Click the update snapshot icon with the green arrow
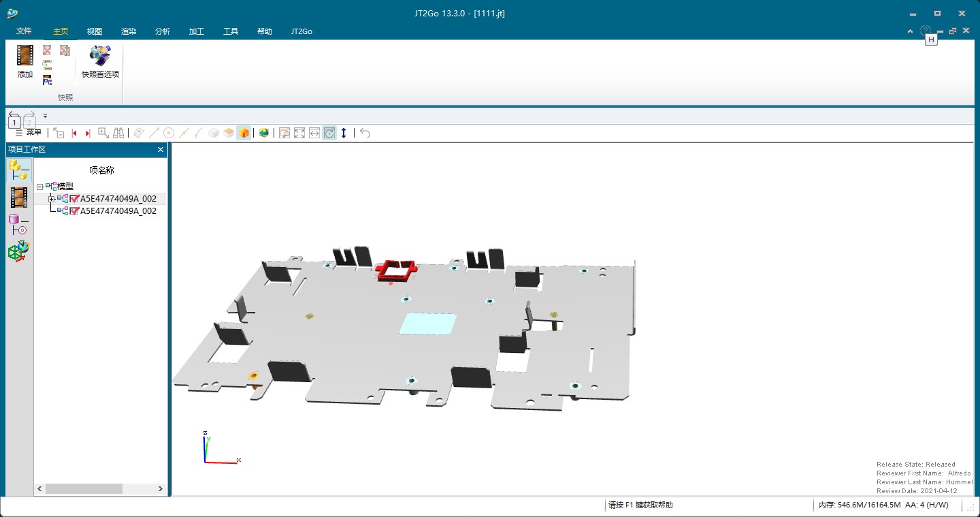Viewport: 980px width, 517px height. coord(47,65)
